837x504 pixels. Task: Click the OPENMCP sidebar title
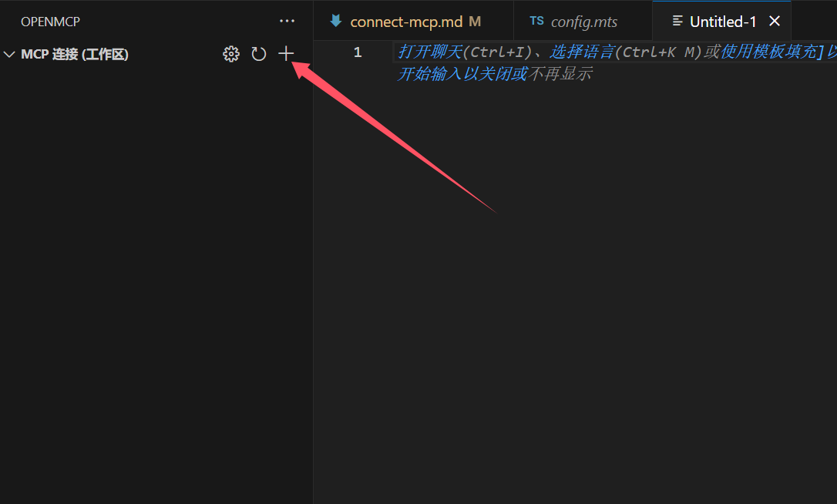50,22
